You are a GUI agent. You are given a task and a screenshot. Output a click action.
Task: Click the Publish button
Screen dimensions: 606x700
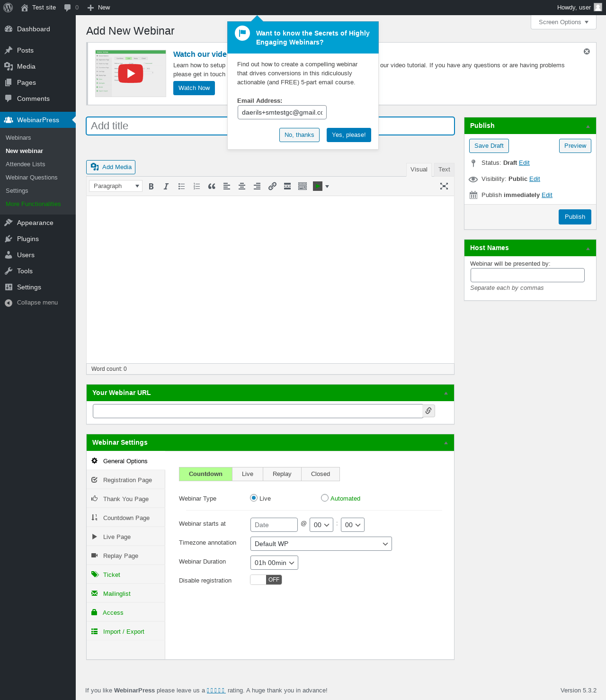pyautogui.click(x=575, y=217)
